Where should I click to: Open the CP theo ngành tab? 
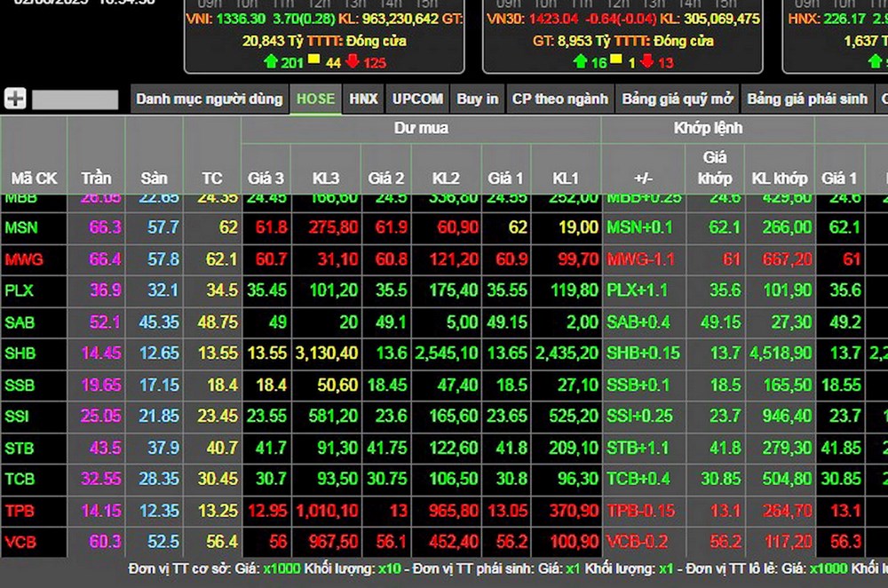pos(560,99)
